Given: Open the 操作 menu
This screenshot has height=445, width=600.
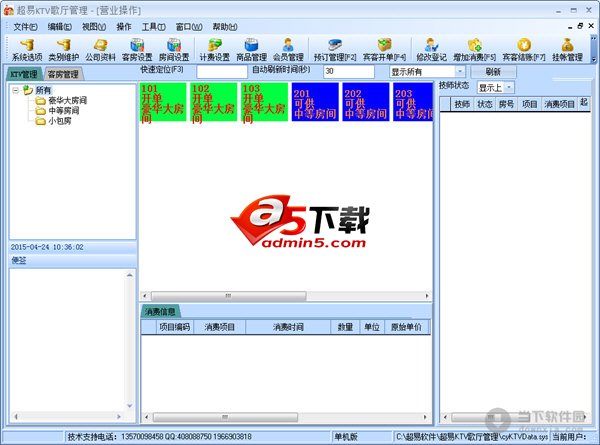Looking at the screenshot, I should (124, 27).
